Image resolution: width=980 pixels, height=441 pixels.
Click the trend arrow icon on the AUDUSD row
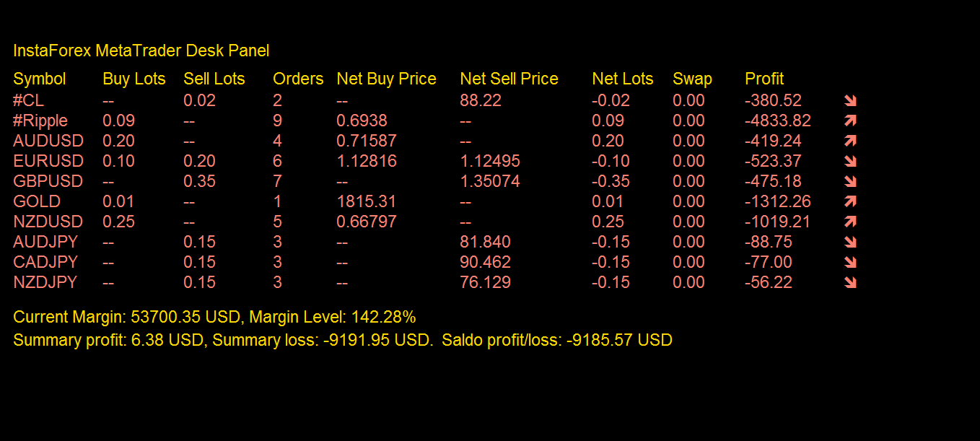pyautogui.click(x=849, y=141)
